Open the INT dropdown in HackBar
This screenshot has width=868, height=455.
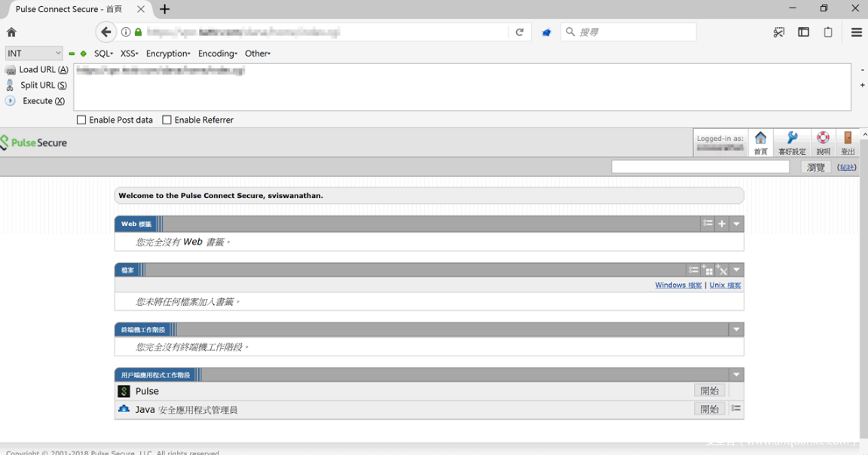[x=34, y=53]
